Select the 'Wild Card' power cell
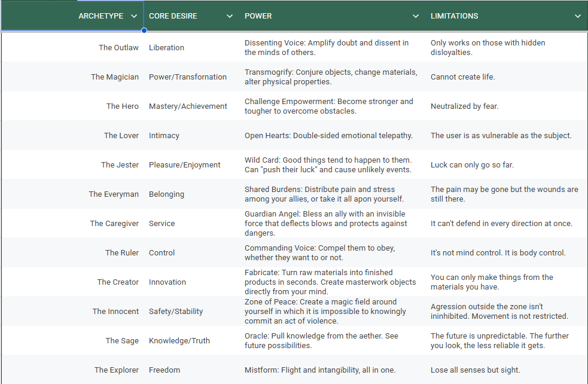The width and height of the screenshot is (588, 384). [332, 164]
